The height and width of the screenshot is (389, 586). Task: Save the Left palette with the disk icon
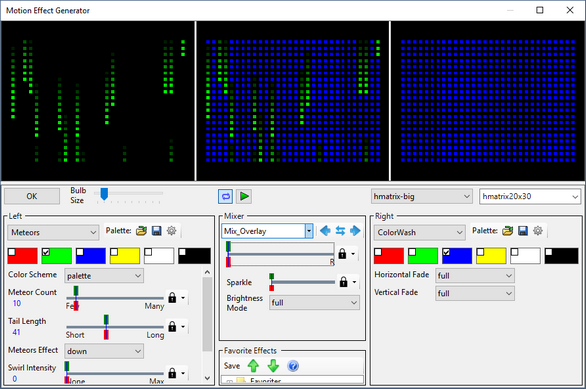coord(157,231)
